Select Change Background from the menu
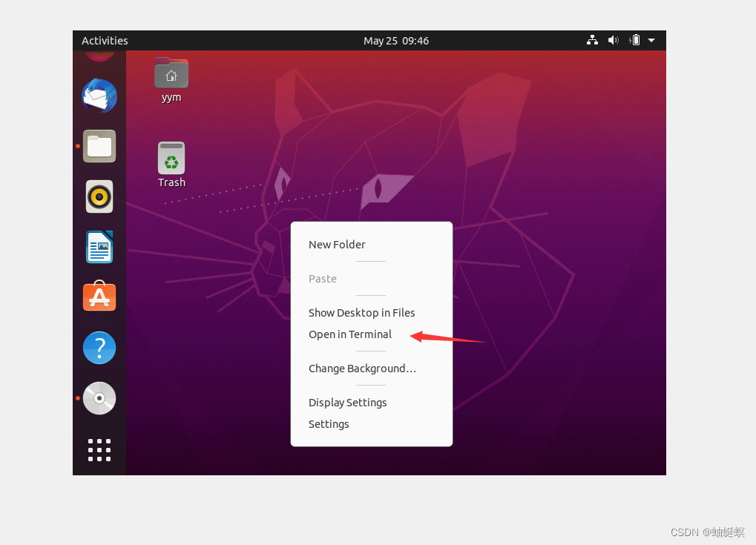 [x=362, y=369]
